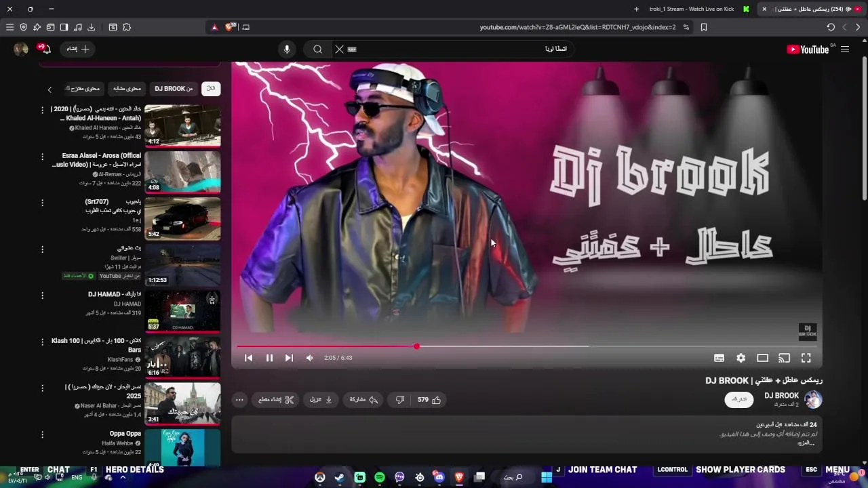Click the Create clip scissors button
Image resolution: width=868 pixels, height=488 pixels.
click(x=276, y=400)
